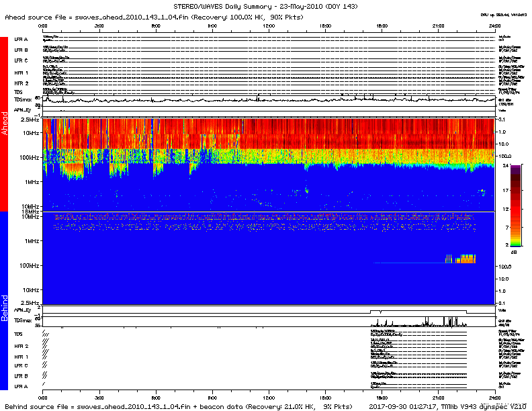Select LFR C label in Behind panel

(21, 366)
